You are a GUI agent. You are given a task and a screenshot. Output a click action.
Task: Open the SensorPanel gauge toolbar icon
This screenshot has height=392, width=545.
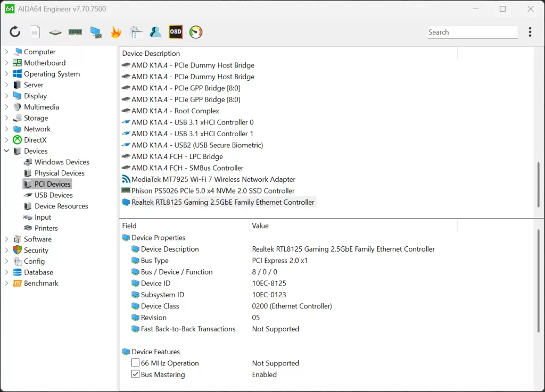[196, 32]
